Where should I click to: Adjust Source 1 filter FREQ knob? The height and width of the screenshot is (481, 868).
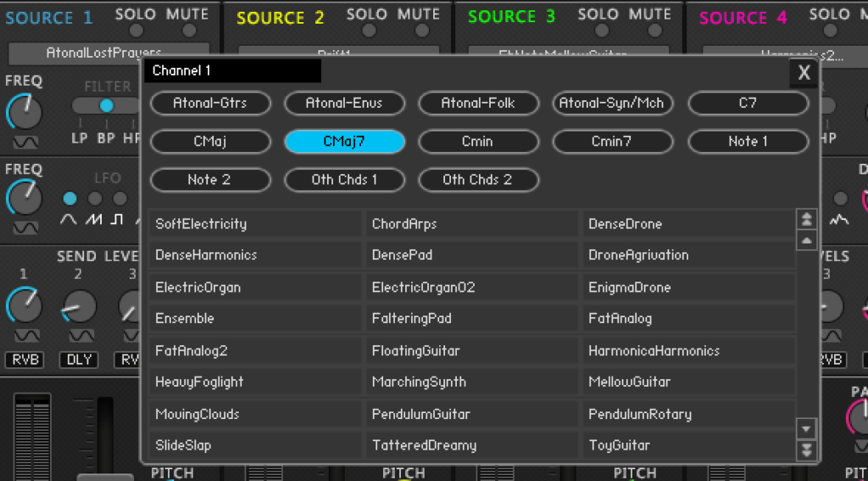coord(25,112)
